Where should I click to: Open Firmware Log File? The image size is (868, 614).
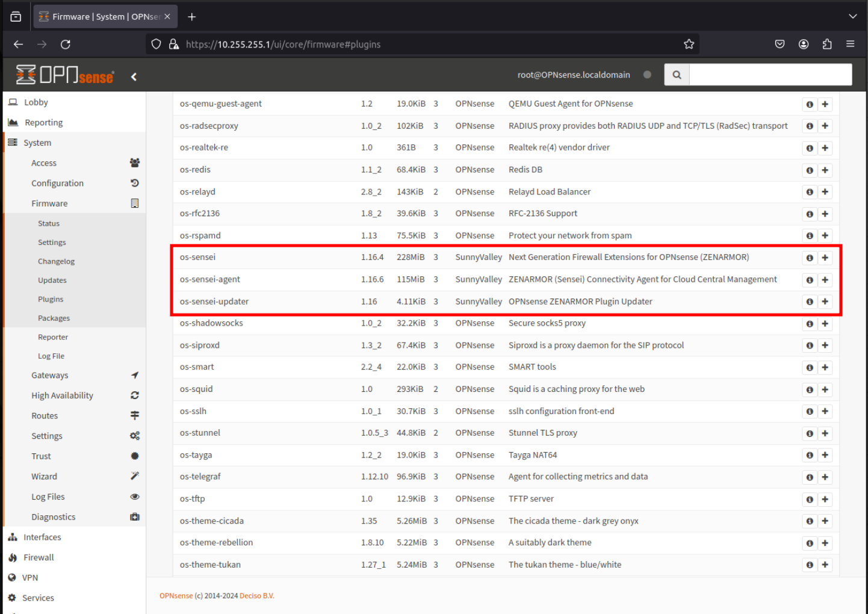click(74, 356)
